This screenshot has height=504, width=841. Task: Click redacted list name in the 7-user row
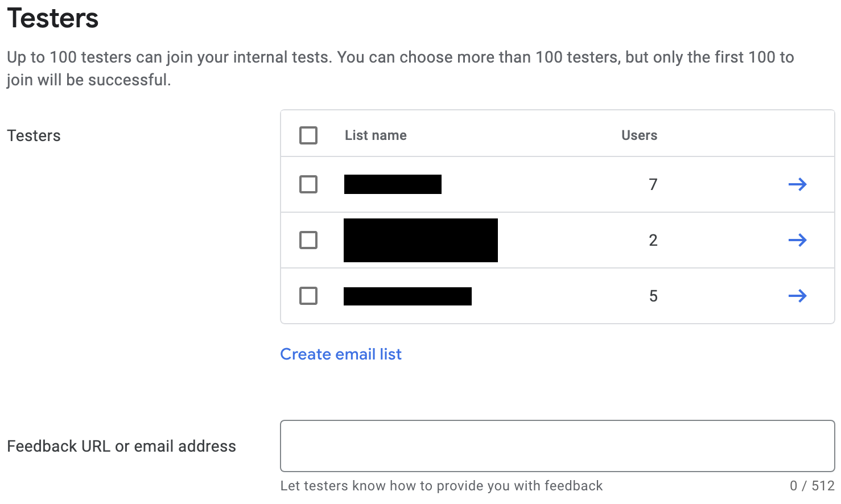393,184
